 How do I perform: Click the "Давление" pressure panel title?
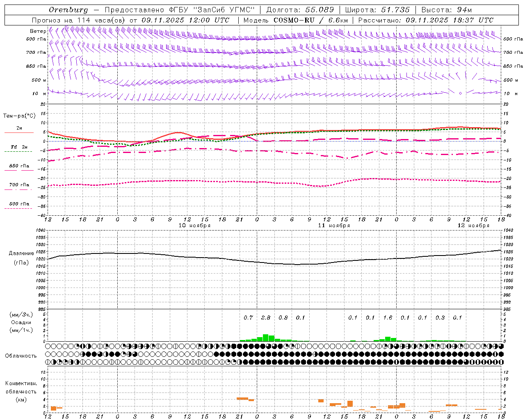pos(21,253)
